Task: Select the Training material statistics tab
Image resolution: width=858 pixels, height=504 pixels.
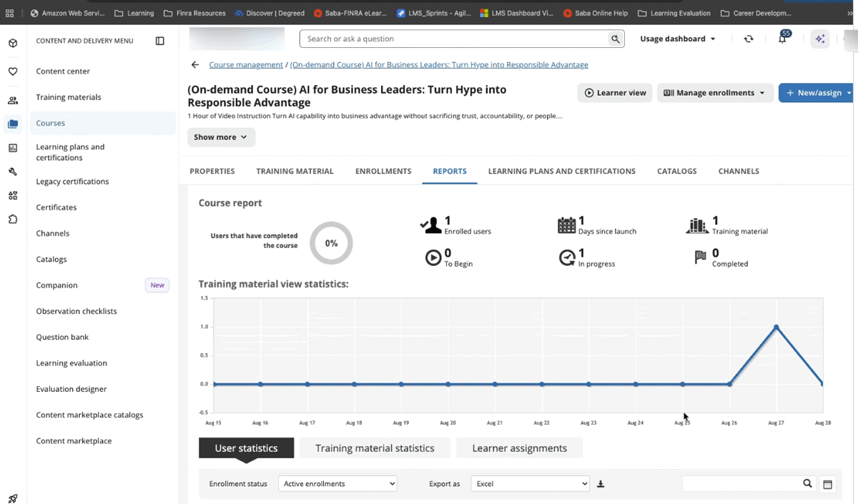Action: pos(375,448)
